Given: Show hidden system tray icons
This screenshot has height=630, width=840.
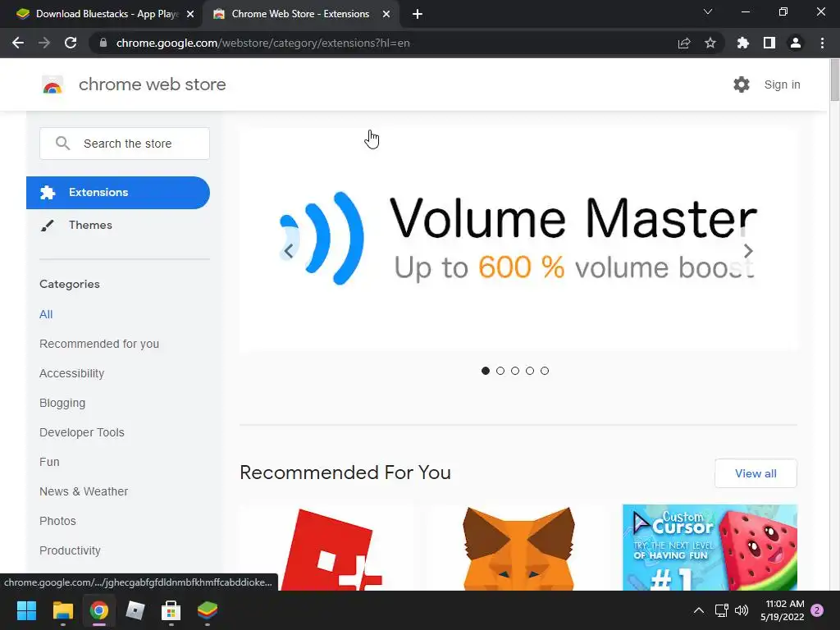Looking at the screenshot, I should pos(699,610).
